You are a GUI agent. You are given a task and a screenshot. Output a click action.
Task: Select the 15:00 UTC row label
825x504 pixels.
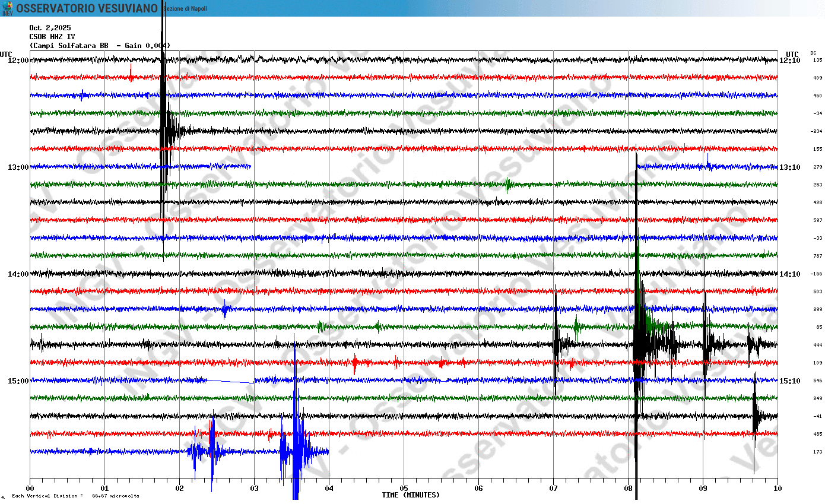tap(18, 381)
